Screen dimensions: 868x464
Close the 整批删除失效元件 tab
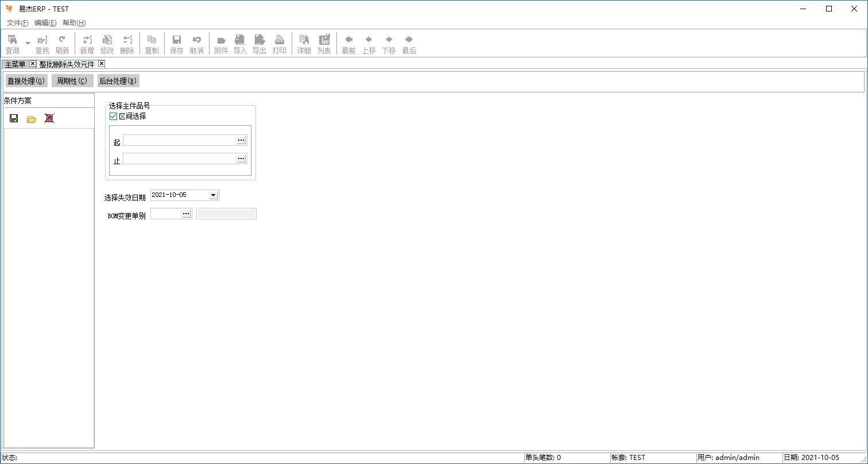(102, 64)
